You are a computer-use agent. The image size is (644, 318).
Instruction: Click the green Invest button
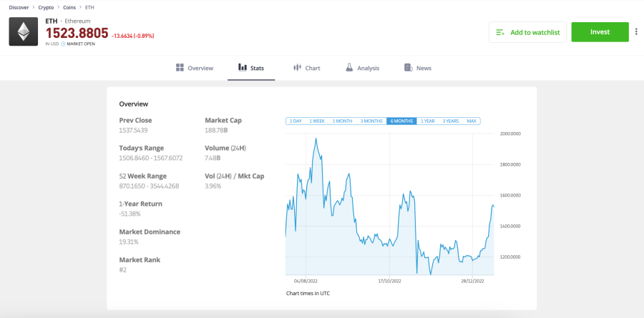pos(600,32)
